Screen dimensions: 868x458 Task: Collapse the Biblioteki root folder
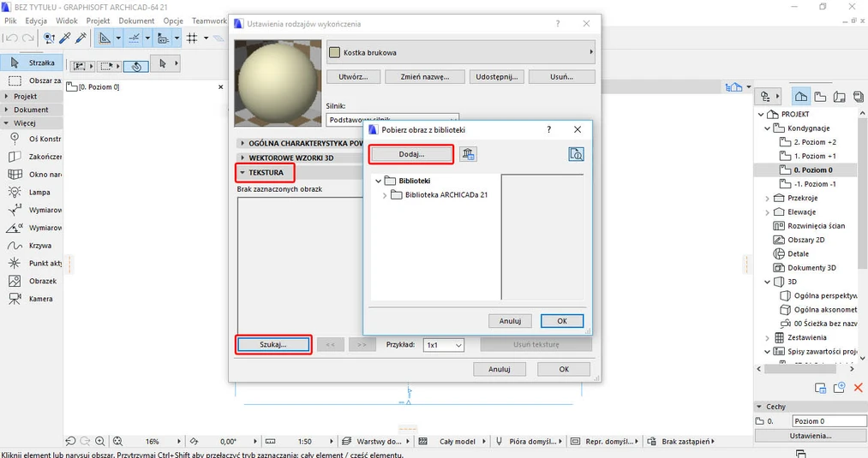(379, 181)
